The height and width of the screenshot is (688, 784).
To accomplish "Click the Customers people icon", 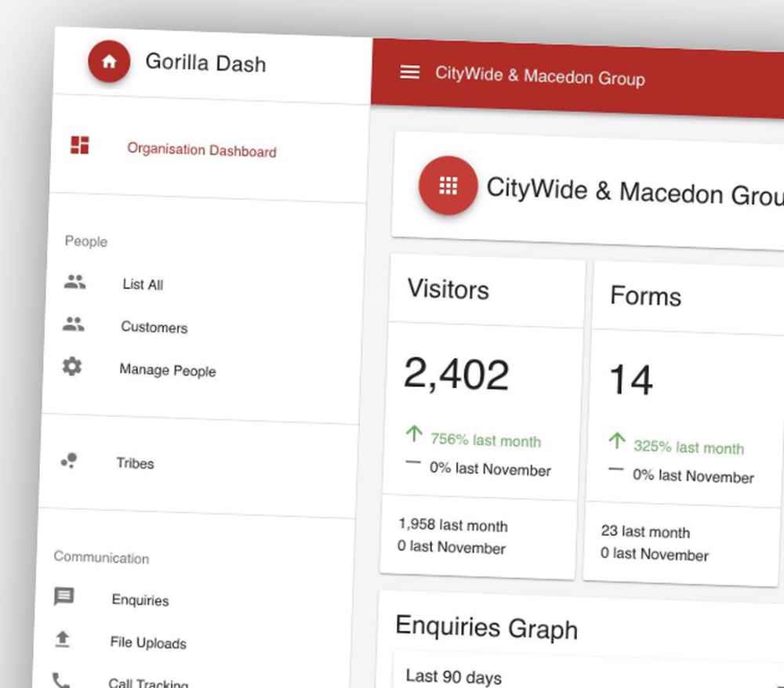I will point(74,324).
